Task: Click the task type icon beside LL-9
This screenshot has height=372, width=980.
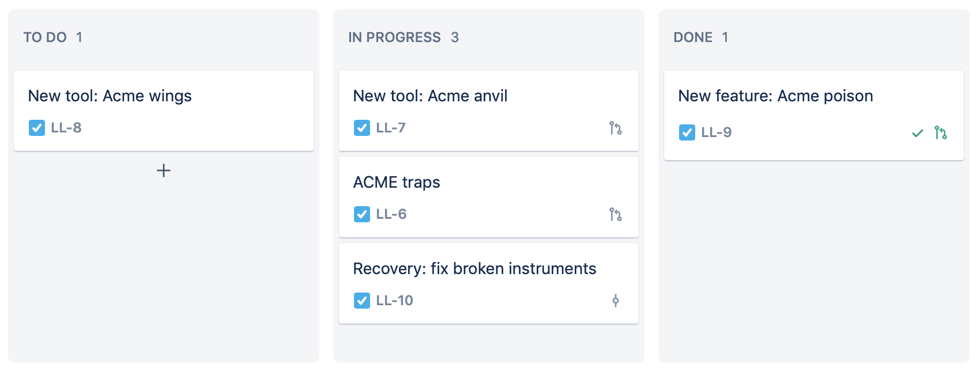Action: coord(687,132)
